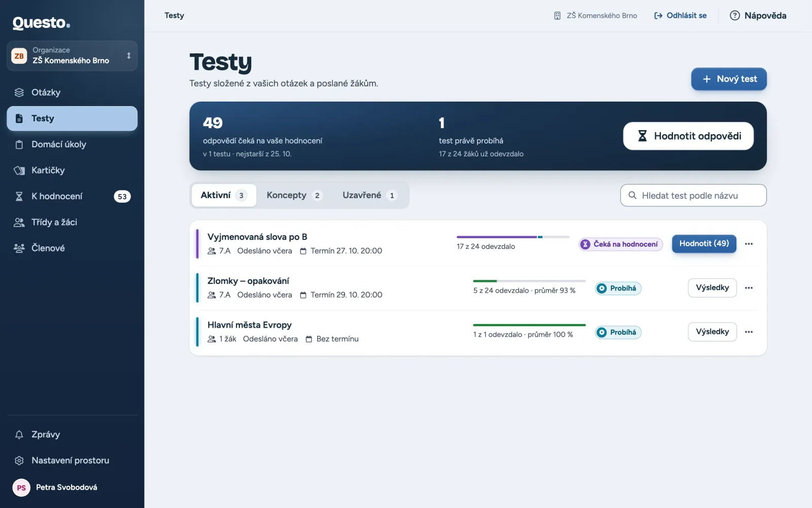
Task: Open more options for Hlavní města Evropy
Action: (749, 332)
